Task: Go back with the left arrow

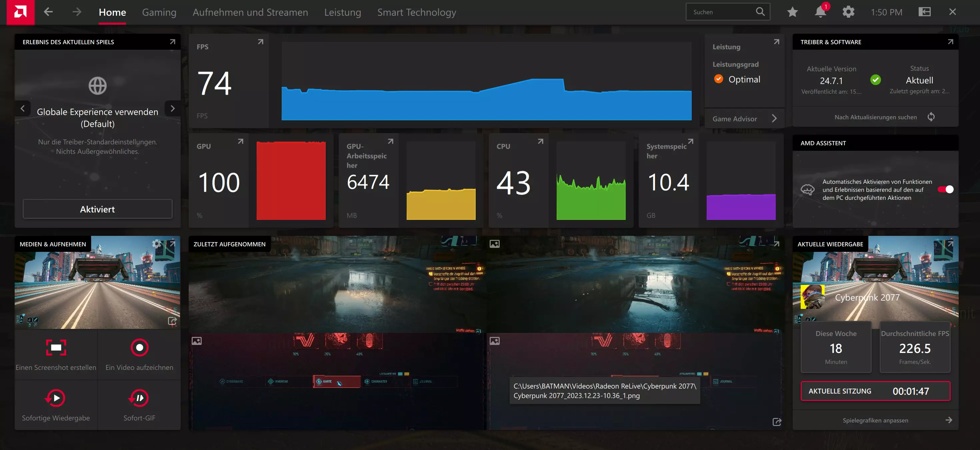Action: 48,12
